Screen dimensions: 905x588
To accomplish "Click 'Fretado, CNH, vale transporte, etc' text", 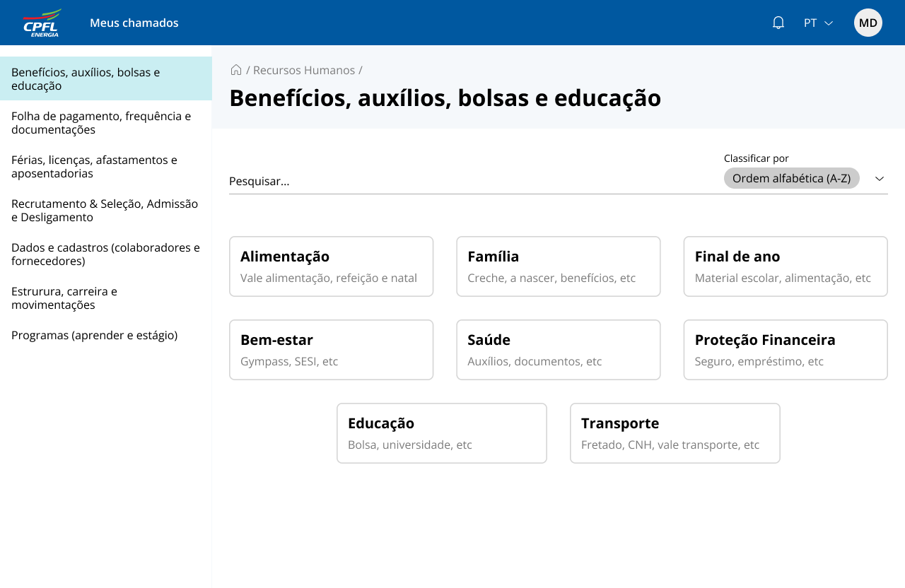I will 670,445.
